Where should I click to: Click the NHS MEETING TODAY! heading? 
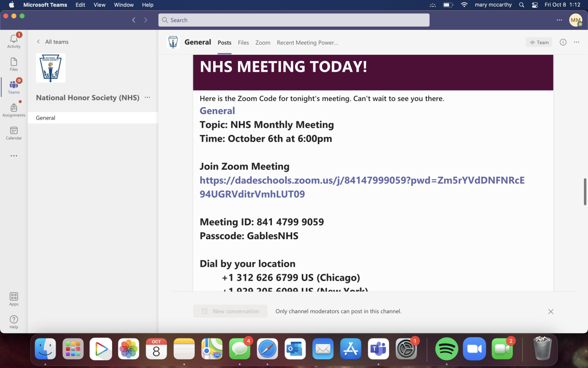pos(283,67)
